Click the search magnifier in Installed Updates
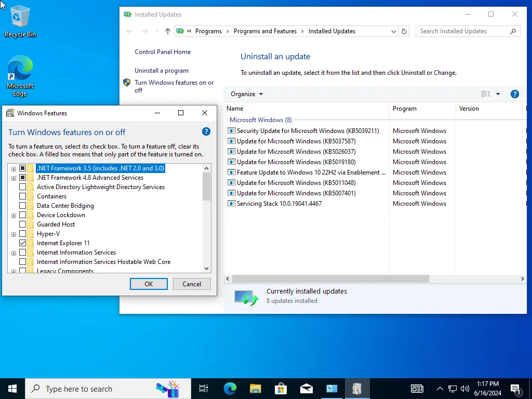Viewport: 532px width, 399px height. point(513,31)
